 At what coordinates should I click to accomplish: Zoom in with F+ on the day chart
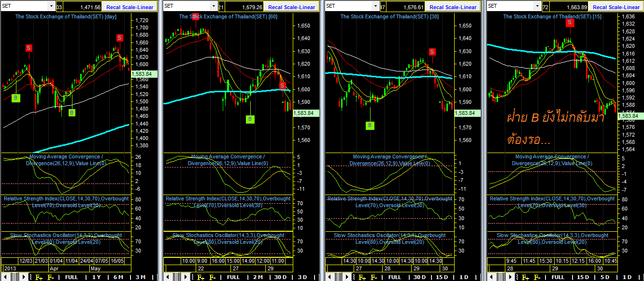[x=39, y=277]
